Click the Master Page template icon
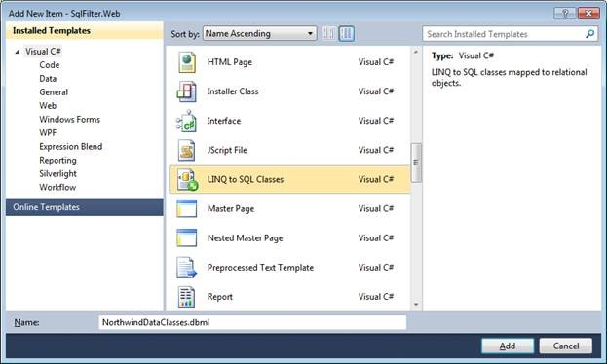 (187, 209)
